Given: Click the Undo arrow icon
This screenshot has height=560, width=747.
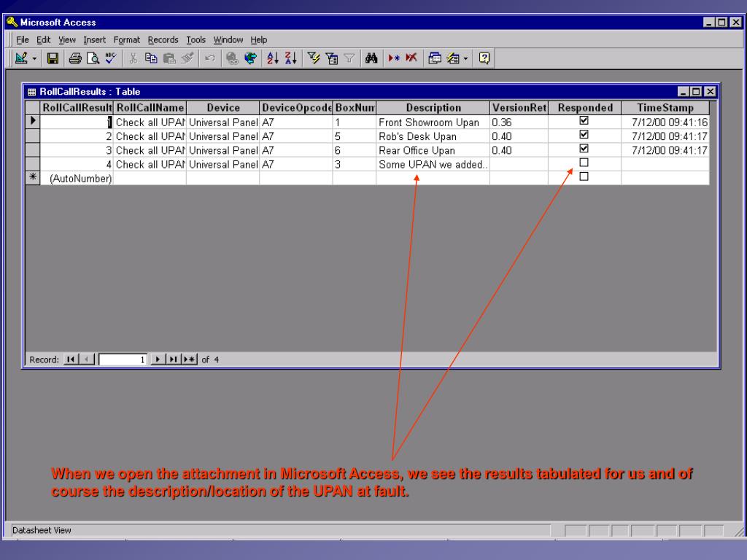Looking at the screenshot, I should (209, 58).
